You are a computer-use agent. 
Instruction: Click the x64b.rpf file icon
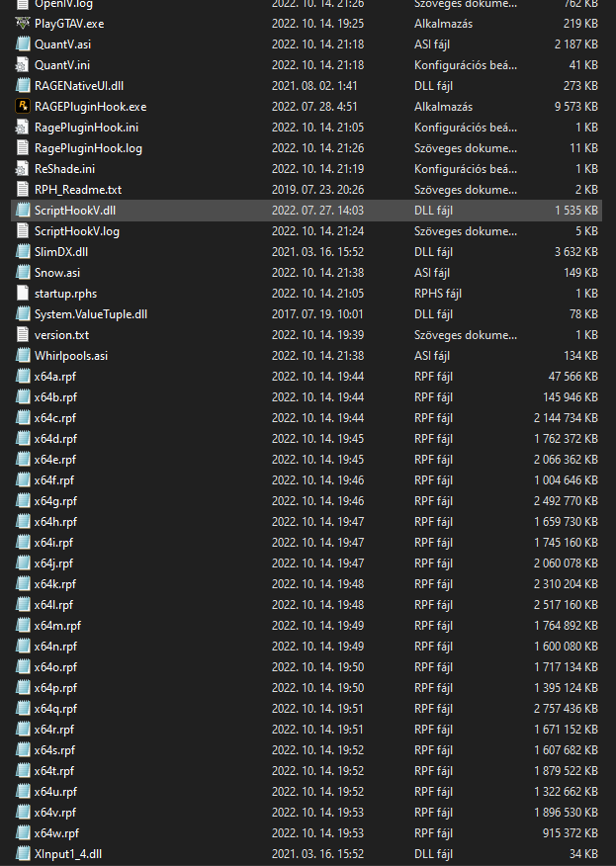[x=23, y=397]
